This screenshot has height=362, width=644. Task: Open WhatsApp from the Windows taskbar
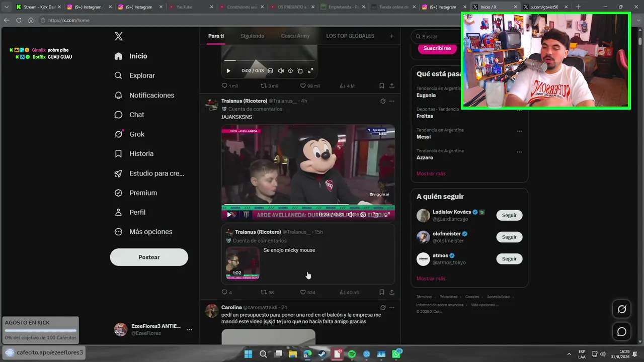pyautogui.click(x=396, y=354)
